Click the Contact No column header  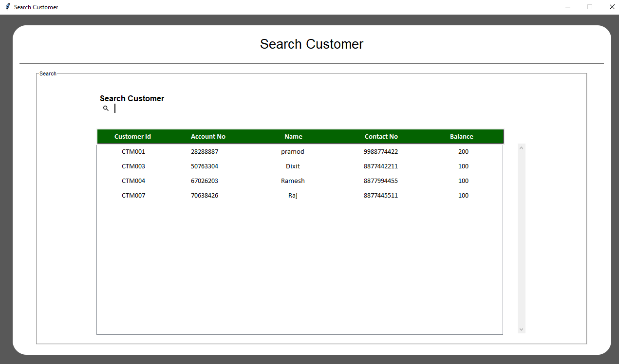(381, 137)
